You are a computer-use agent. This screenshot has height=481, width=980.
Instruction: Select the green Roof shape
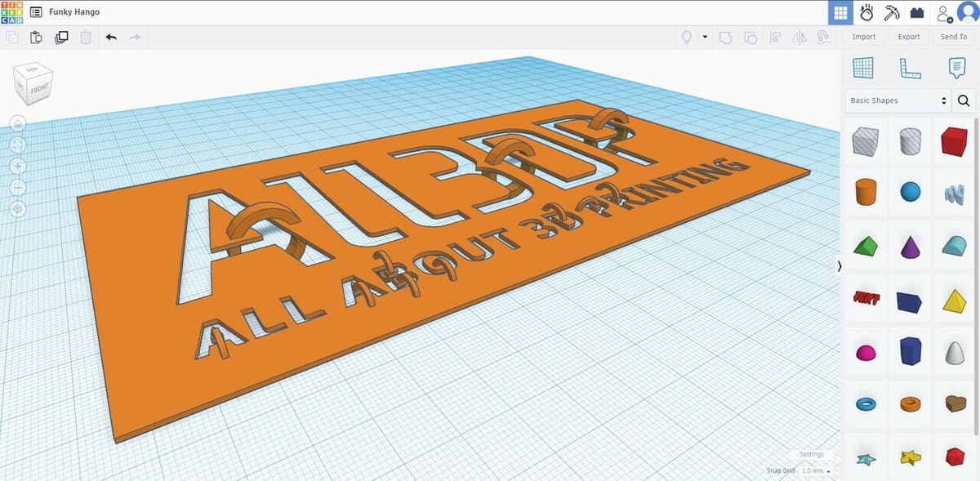tap(865, 246)
